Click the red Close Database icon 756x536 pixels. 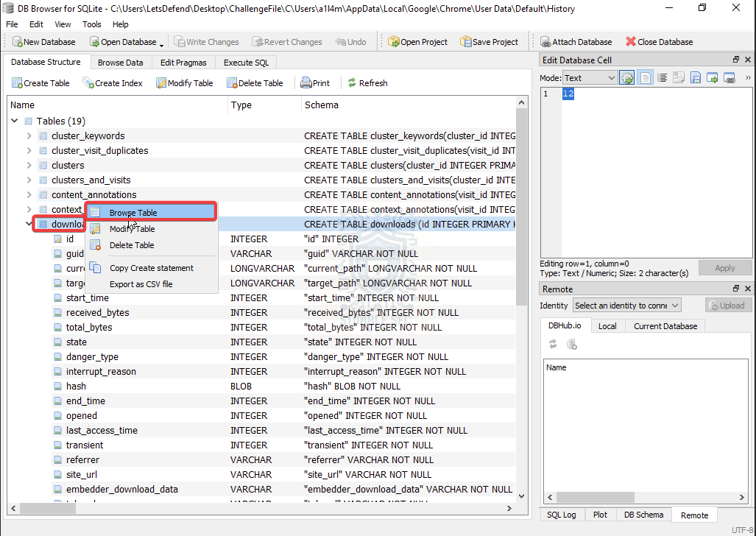pyautogui.click(x=631, y=42)
